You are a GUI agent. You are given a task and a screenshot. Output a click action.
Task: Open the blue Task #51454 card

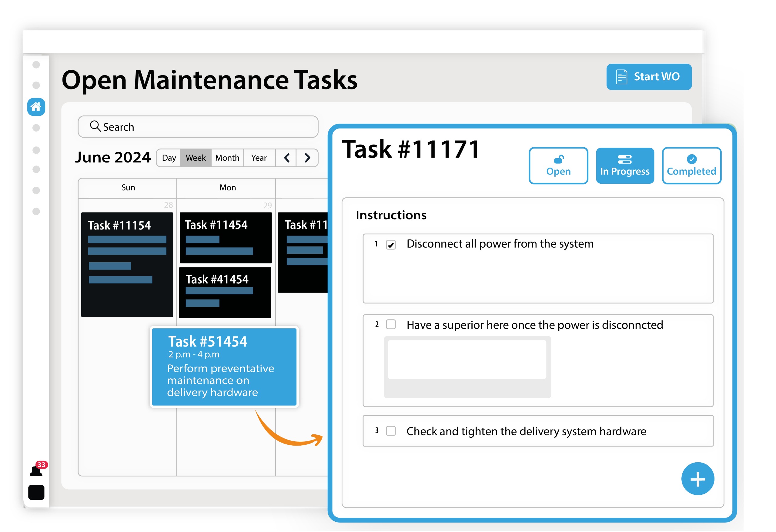click(224, 367)
